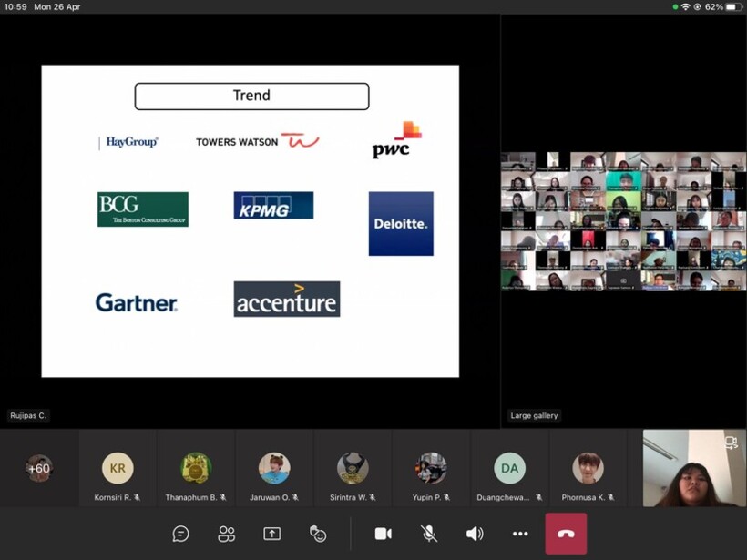
Task: Click the HayGroup logo on the slide
Action: coord(129,142)
